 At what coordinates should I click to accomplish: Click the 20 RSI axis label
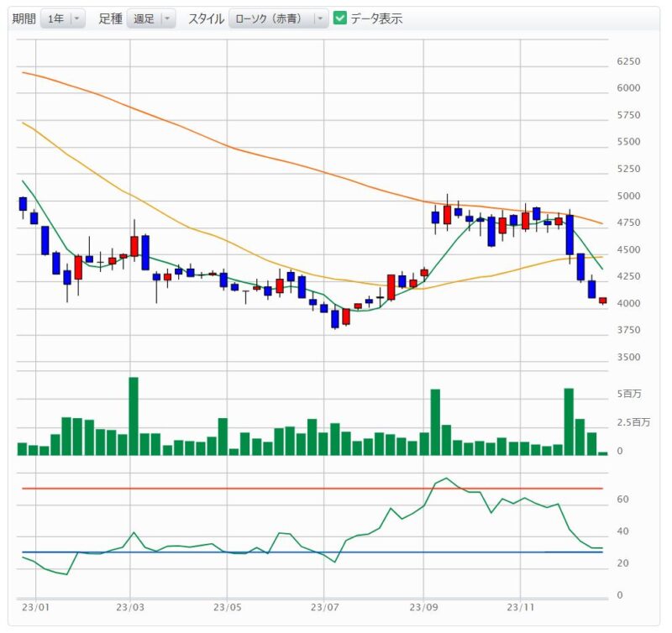coord(622,563)
